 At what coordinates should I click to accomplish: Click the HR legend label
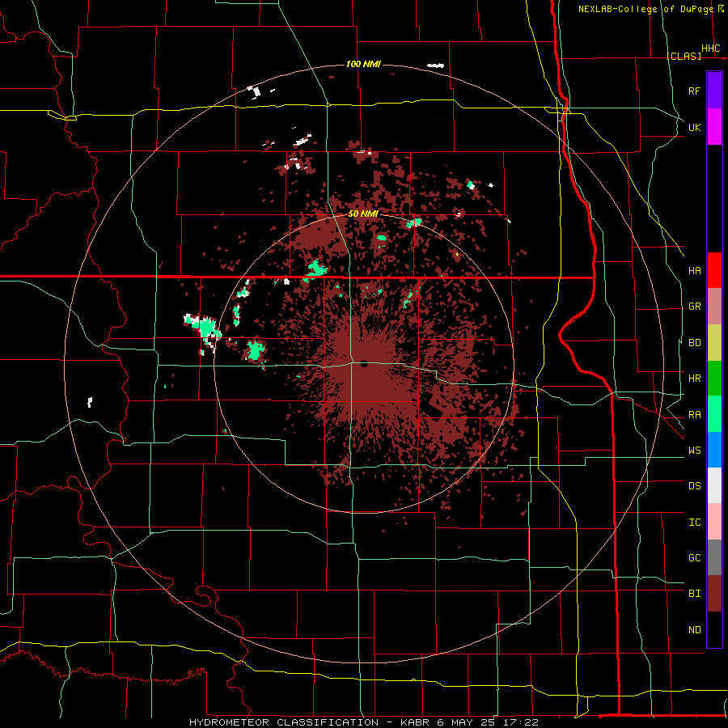point(694,379)
